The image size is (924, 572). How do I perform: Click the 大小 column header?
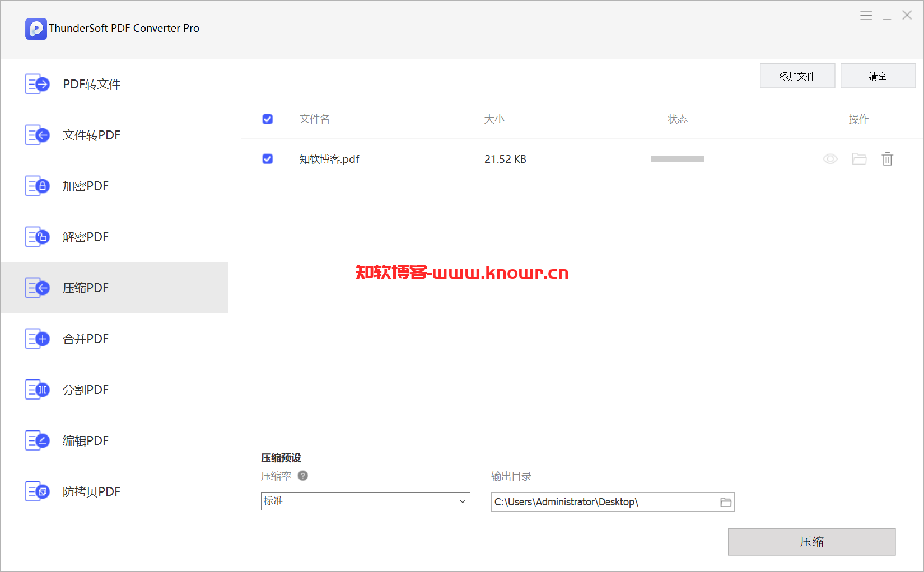[x=494, y=119]
